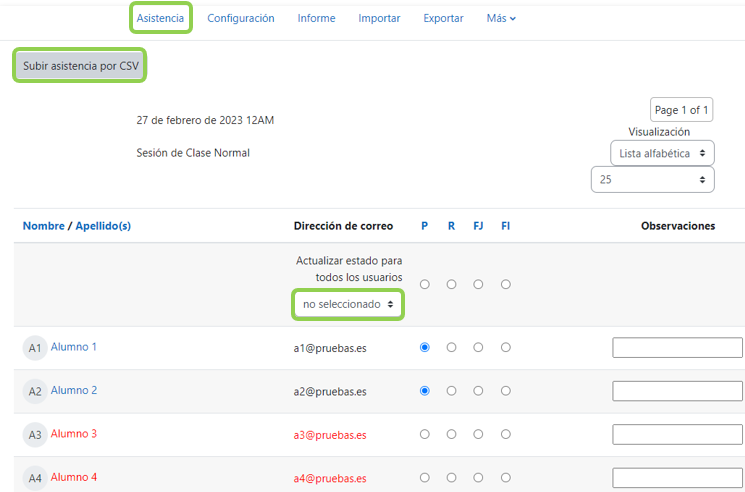
Task: Click the A4 avatar icon for Alumno 4
Action: pyautogui.click(x=35, y=478)
